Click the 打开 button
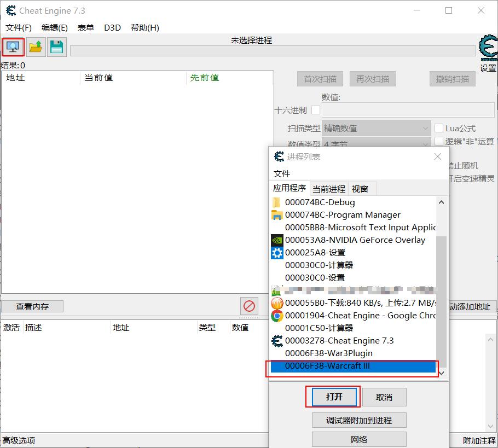 pos(334,397)
